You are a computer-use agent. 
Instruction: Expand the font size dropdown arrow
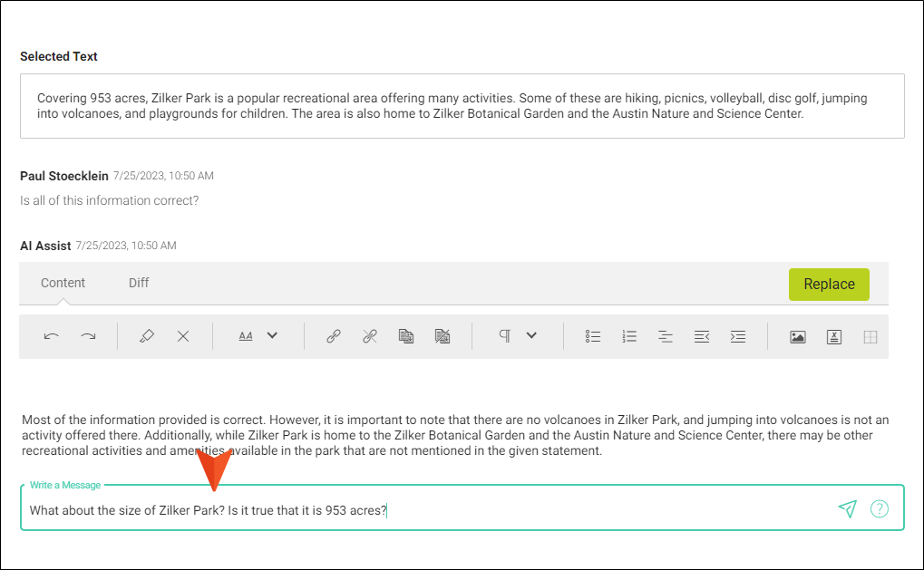pos(272,335)
